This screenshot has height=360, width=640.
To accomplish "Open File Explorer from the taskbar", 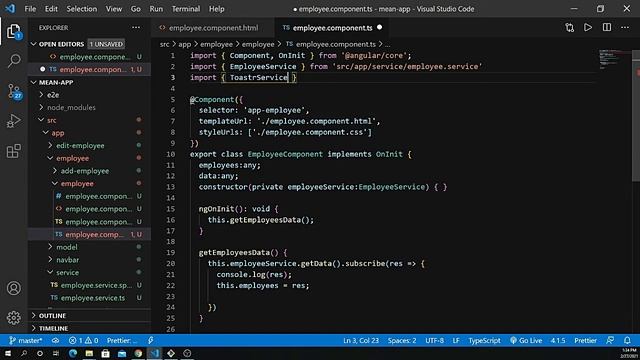I will click(89, 353).
